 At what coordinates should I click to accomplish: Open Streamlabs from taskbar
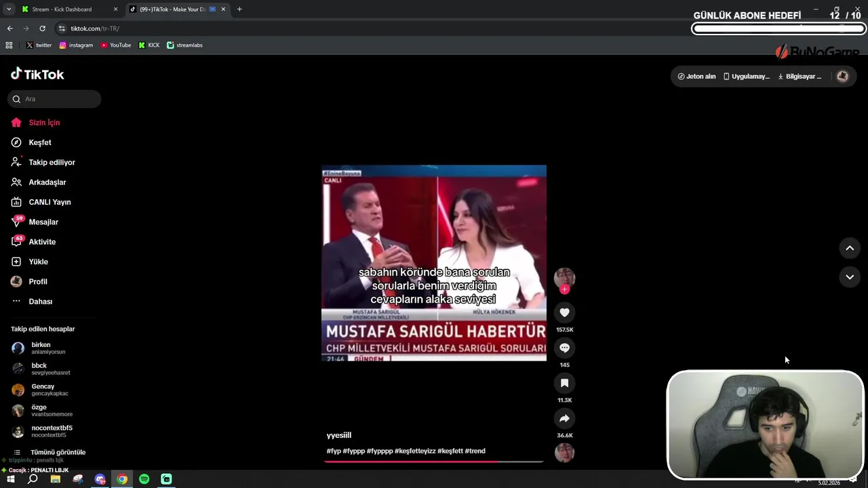click(x=166, y=479)
